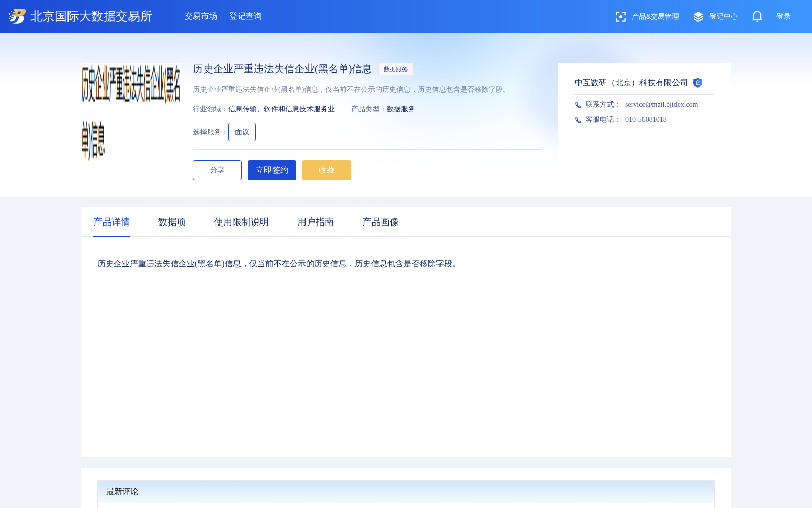Click the description paragraph in 产品详情 panel
Image resolution: width=812 pixels, height=508 pixels.
pyautogui.click(x=279, y=264)
